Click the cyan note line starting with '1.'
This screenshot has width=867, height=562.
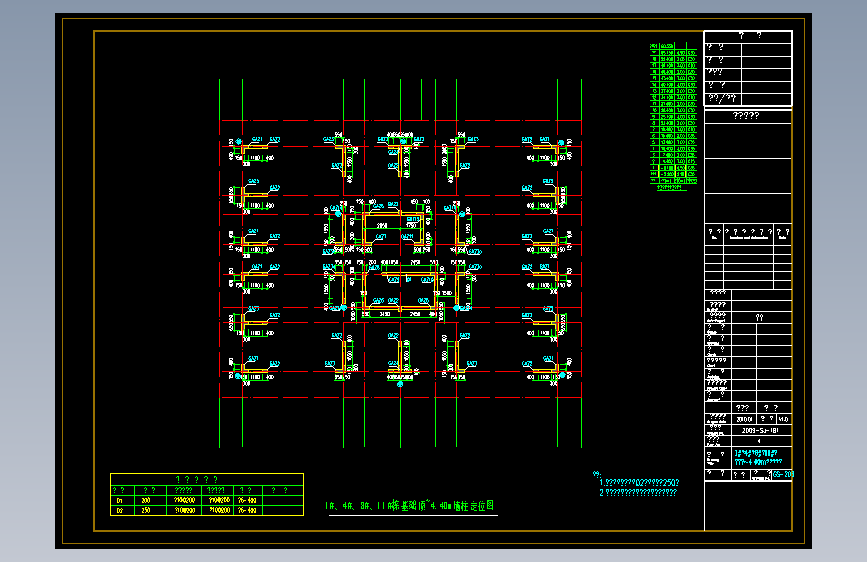tap(639, 482)
